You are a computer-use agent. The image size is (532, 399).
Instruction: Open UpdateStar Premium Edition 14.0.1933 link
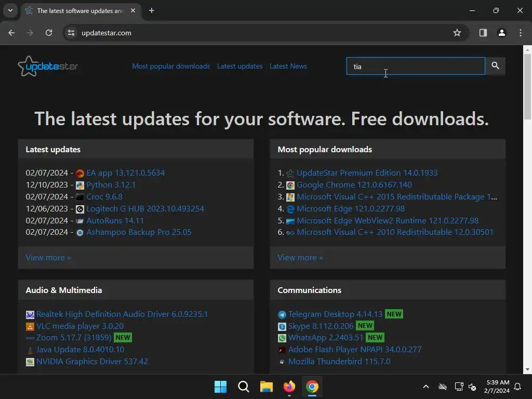tap(367, 172)
